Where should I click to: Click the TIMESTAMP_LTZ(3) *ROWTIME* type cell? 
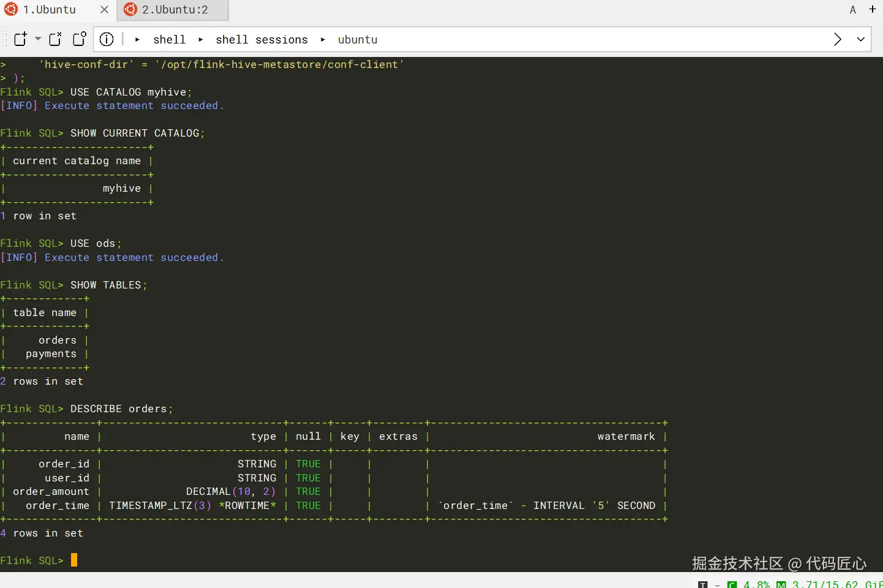[192, 505]
